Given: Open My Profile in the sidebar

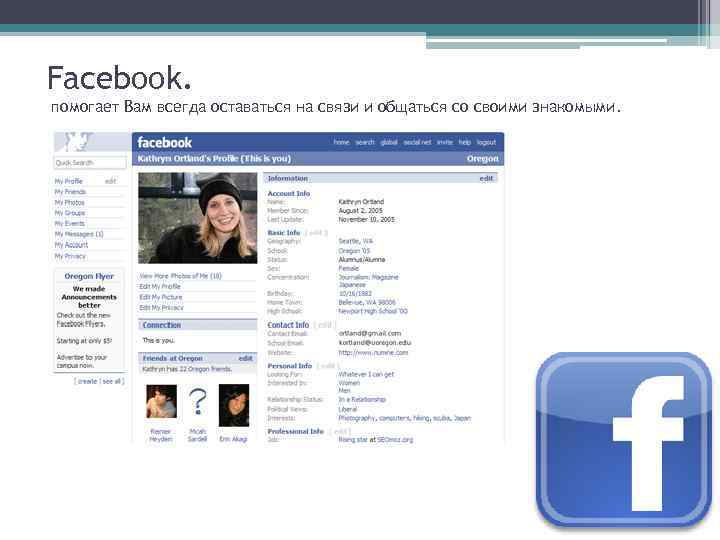Looking at the screenshot, I should [x=68, y=181].
